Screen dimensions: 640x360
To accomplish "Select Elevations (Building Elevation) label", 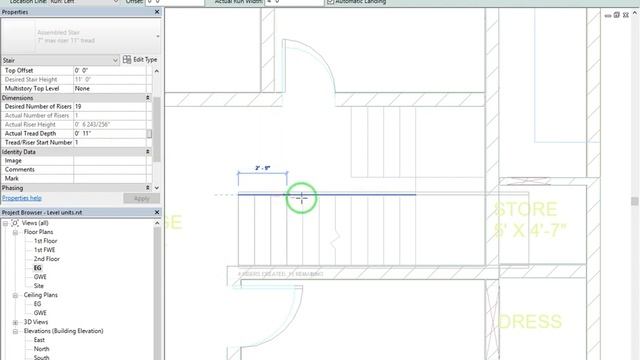I will pos(63,331).
